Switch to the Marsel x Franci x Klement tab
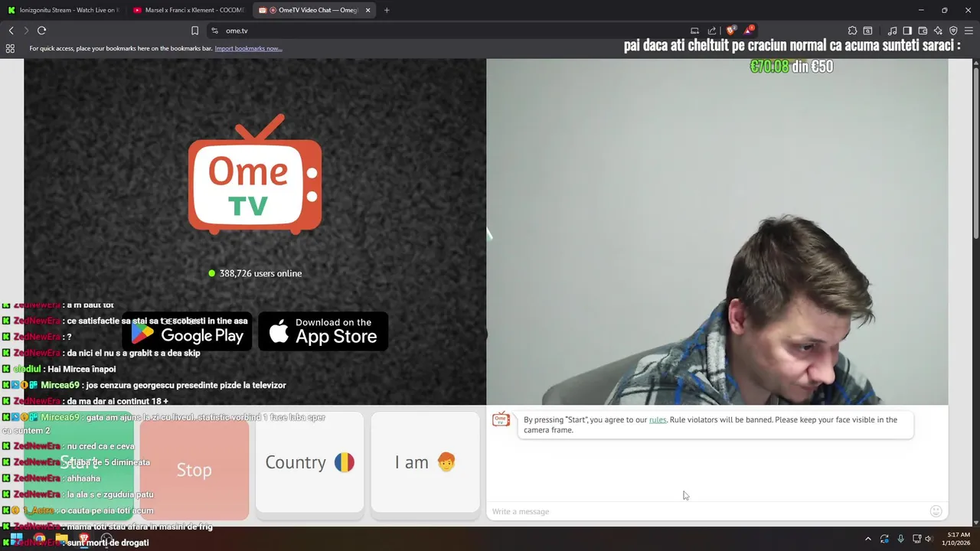 [x=188, y=10]
